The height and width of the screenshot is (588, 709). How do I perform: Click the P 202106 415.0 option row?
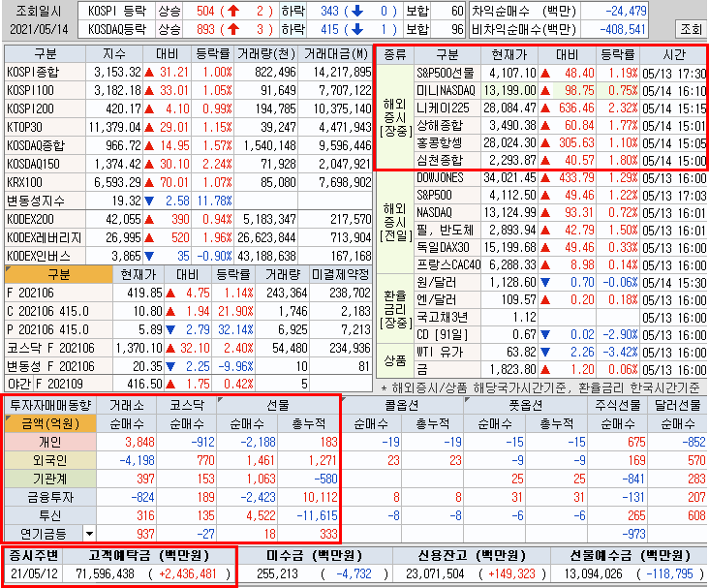click(x=189, y=329)
